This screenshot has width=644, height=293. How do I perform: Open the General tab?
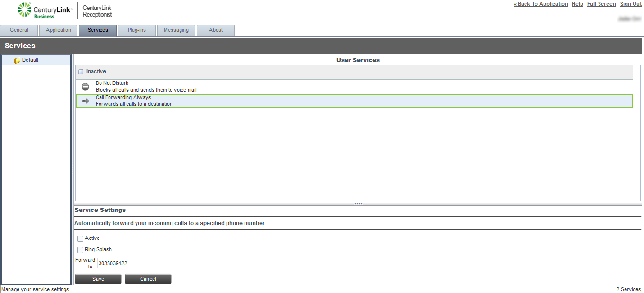19,30
